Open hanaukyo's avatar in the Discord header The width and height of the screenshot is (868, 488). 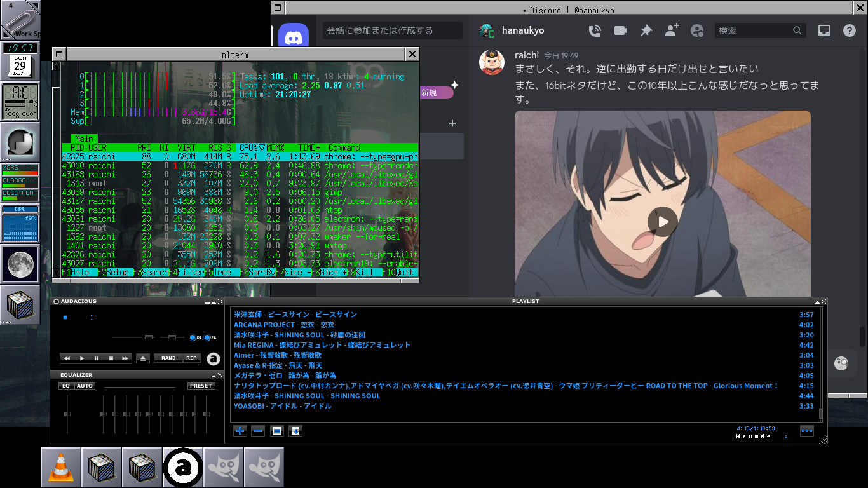pos(487,30)
